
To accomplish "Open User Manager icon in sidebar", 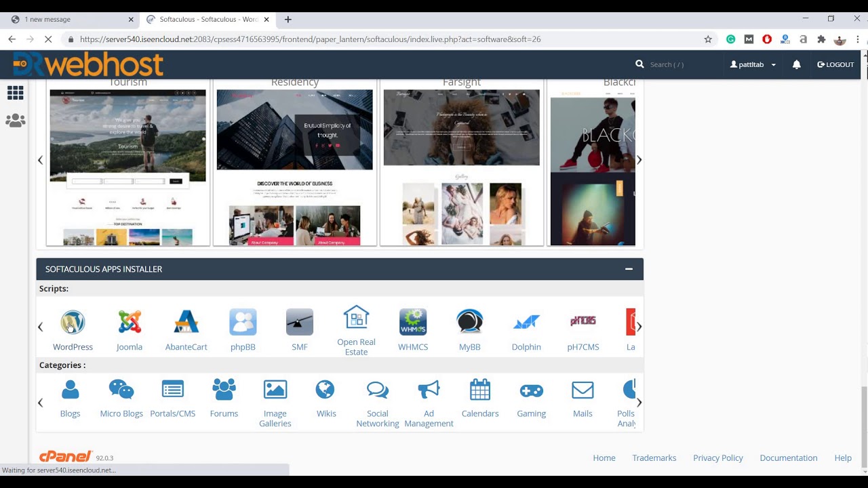I will pyautogui.click(x=15, y=121).
